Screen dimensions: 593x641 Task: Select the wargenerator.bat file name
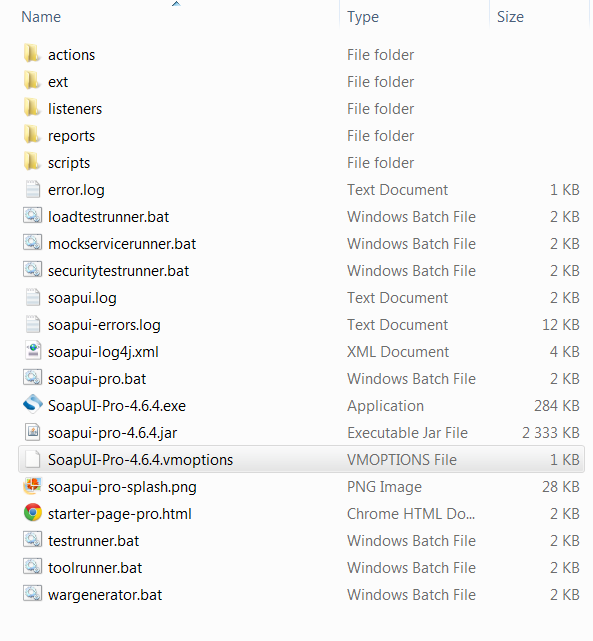click(x=105, y=595)
